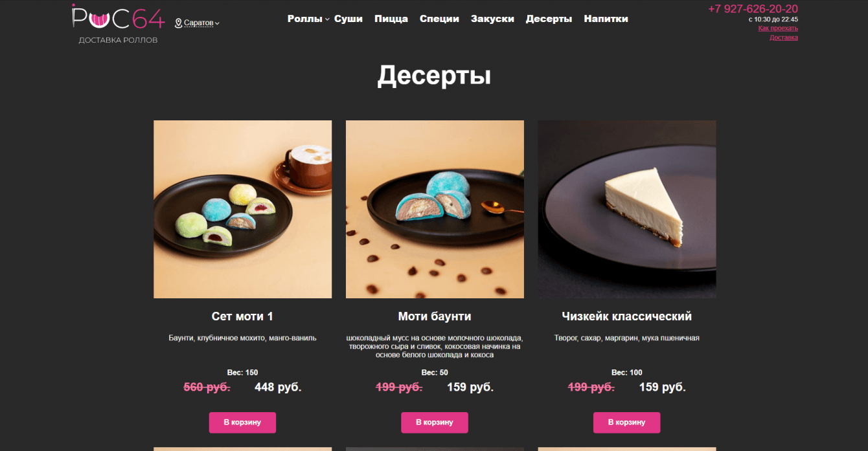The height and width of the screenshot is (451, 868).
Task: Follow the Доставка link in the header
Action: [x=784, y=38]
